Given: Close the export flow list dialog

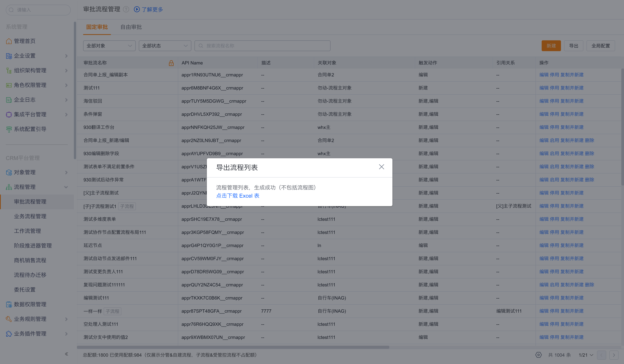Looking at the screenshot, I should 381,167.
